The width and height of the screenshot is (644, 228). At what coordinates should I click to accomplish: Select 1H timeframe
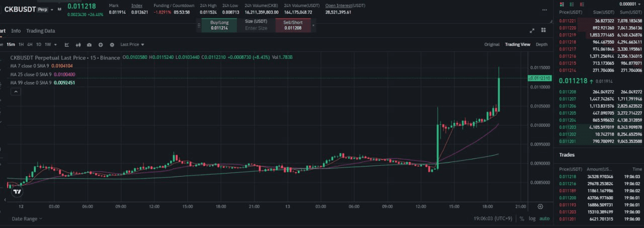(21, 44)
